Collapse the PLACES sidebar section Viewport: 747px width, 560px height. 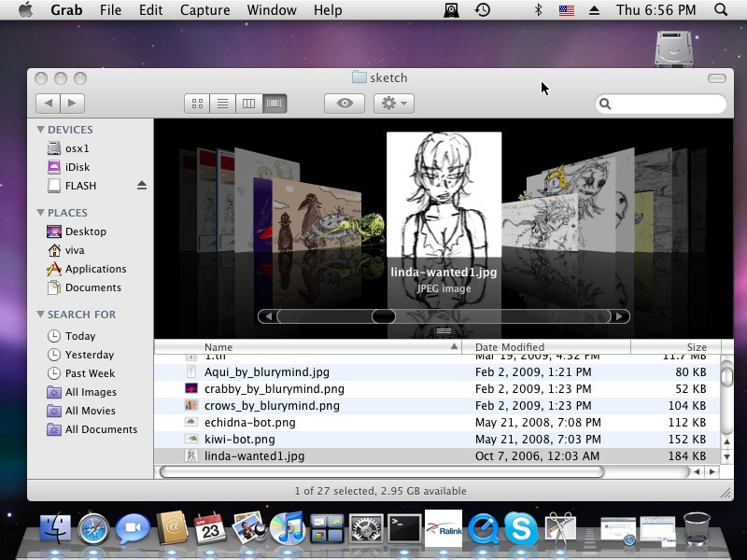40,213
